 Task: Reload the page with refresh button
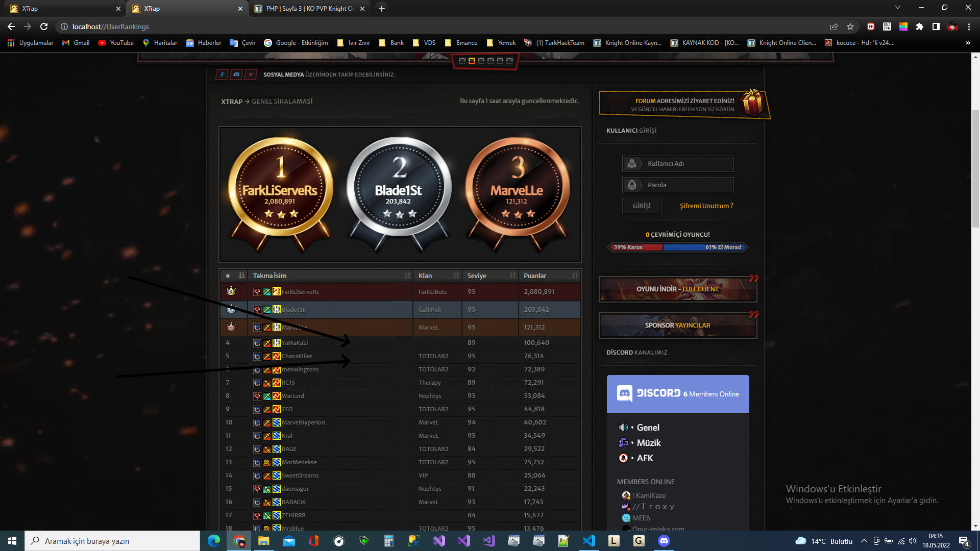pos(44,27)
